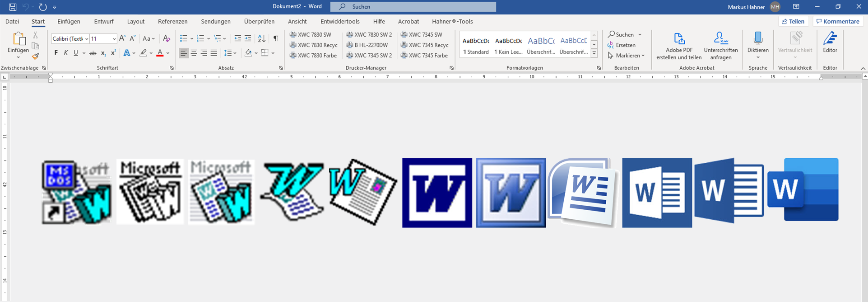
Task: Apply text highlight color
Action: (x=143, y=53)
